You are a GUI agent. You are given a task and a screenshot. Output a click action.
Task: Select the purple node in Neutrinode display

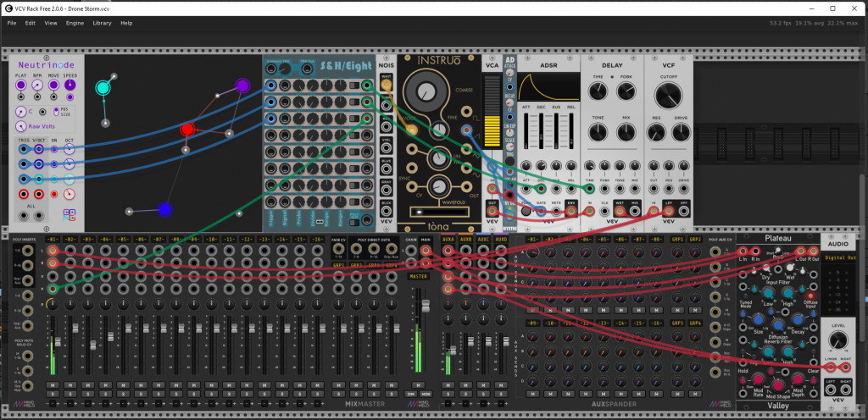[x=242, y=86]
